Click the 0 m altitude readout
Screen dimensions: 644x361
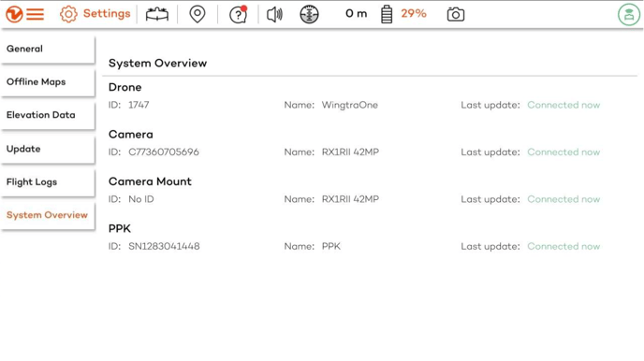(356, 13)
